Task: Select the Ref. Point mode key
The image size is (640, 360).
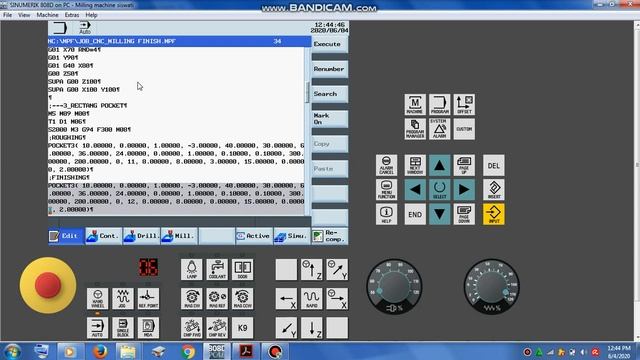Action: pos(148,298)
